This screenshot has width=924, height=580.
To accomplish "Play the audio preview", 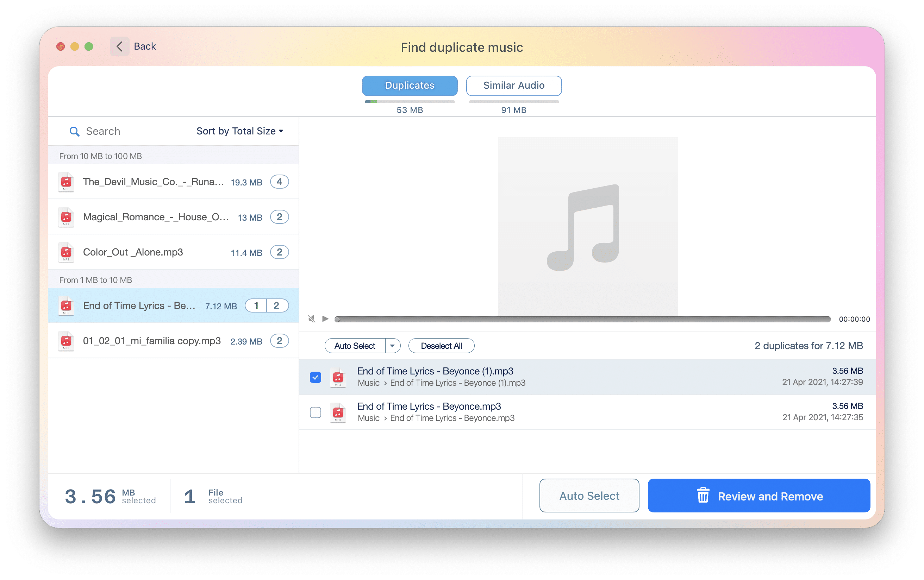I will click(x=325, y=319).
